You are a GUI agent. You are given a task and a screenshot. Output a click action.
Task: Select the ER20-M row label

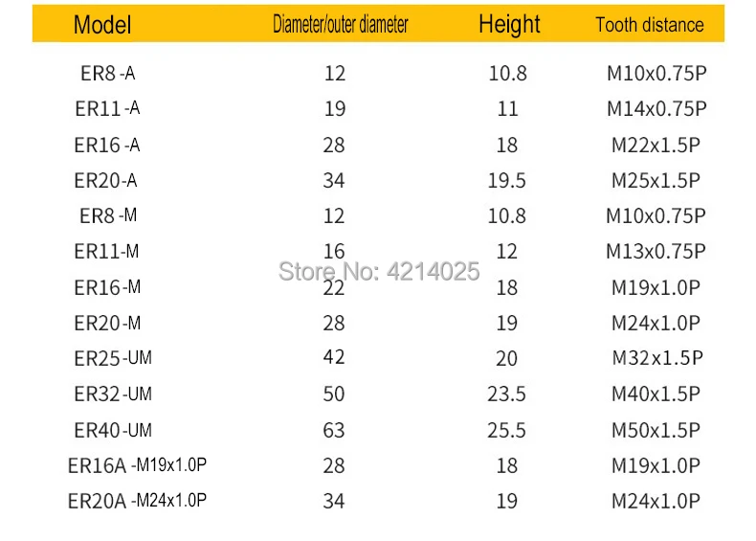tap(107, 324)
